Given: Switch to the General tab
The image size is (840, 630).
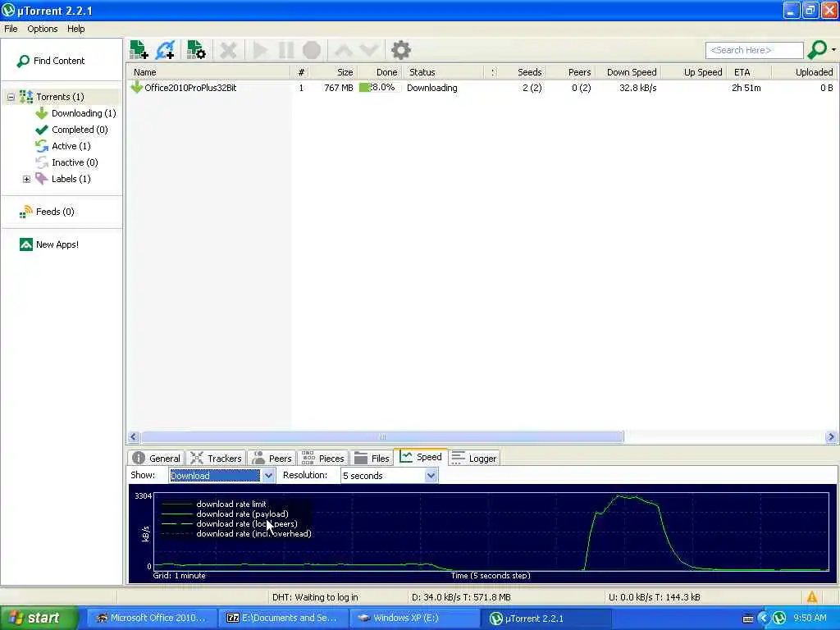Looking at the screenshot, I should point(157,459).
